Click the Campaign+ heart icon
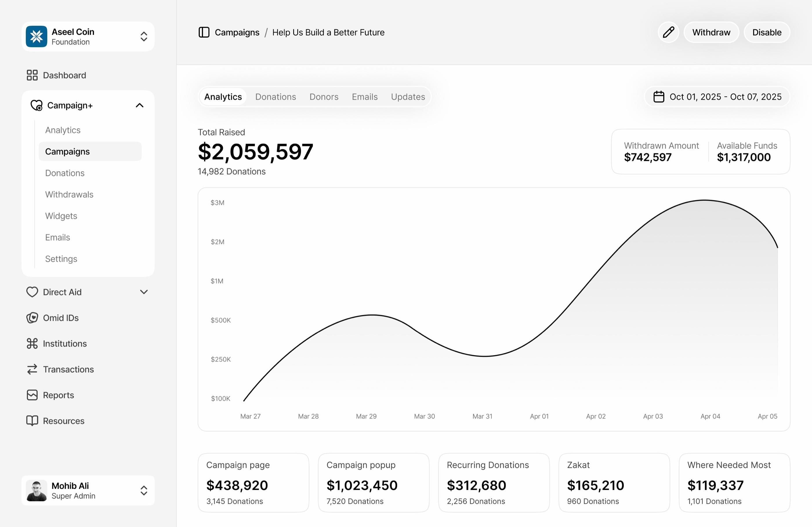The width and height of the screenshot is (812, 527). (x=37, y=106)
